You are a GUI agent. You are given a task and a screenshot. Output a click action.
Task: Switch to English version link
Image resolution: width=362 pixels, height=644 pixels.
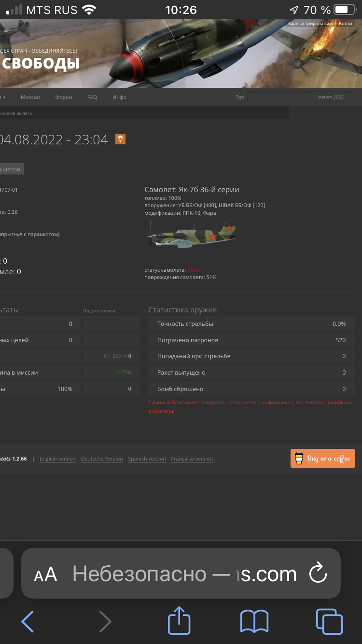(x=57, y=459)
